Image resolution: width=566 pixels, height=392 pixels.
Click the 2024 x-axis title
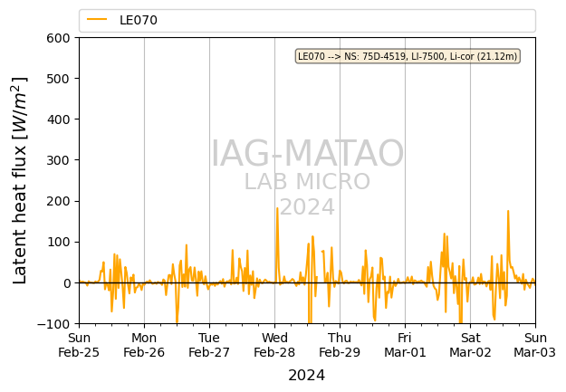point(306,376)
